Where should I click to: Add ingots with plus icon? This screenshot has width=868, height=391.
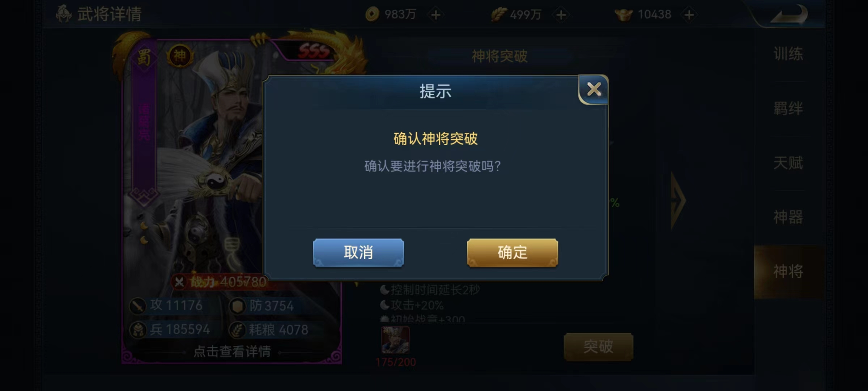pos(689,15)
